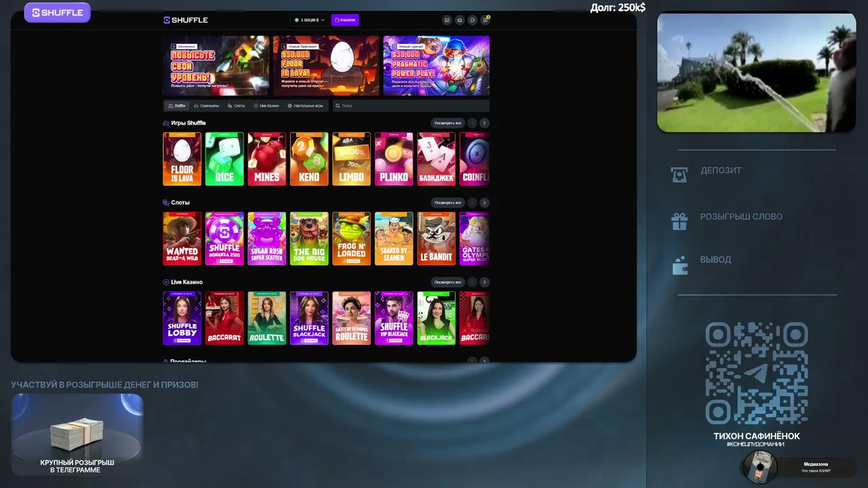Image resolution: width=868 pixels, height=488 pixels.
Task: Show previous games in Live Казино row
Action: pos(473,282)
